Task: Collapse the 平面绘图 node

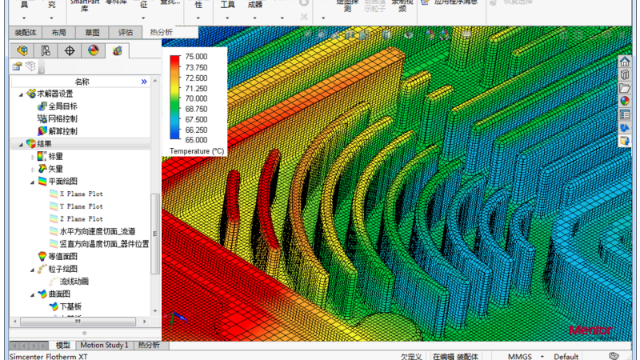Action: [32, 182]
